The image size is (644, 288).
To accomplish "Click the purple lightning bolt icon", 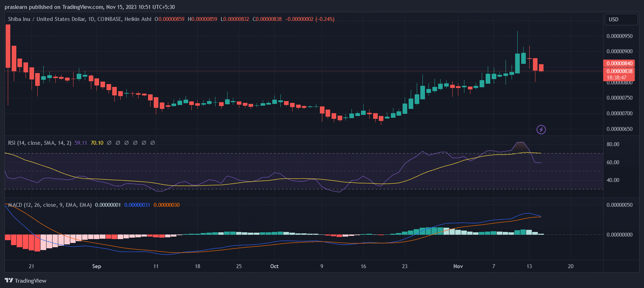I will [x=541, y=130].
